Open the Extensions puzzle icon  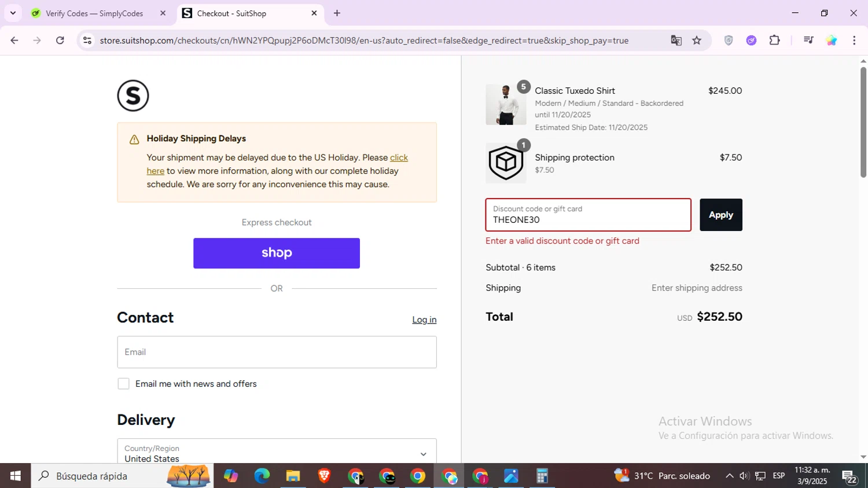coord(774,41)
